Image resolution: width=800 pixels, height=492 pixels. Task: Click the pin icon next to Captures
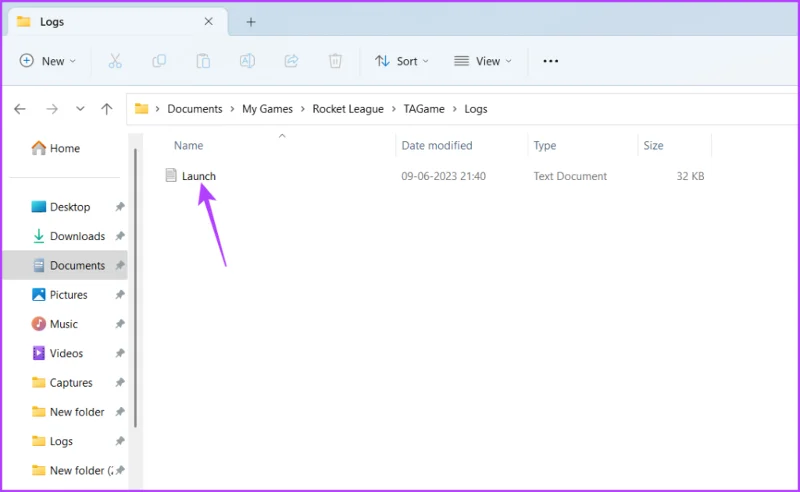(119, 382)
